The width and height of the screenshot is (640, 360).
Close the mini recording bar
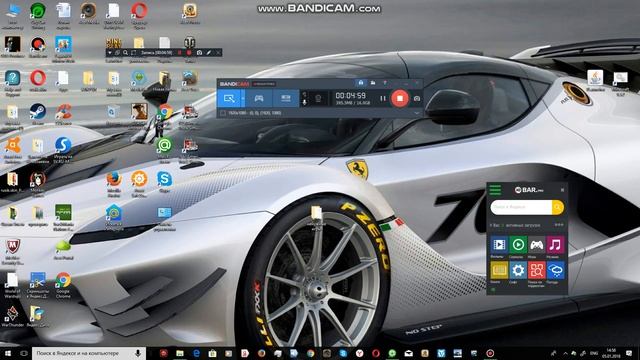[218, 53]
